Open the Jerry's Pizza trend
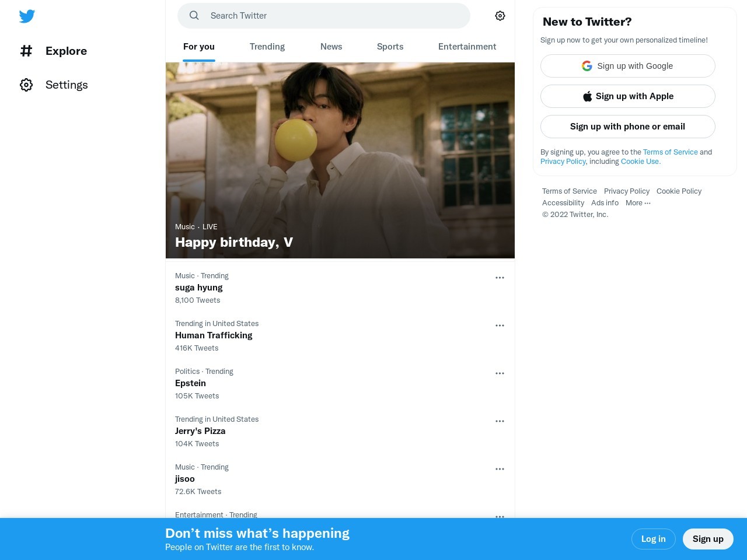 tap(200, 431)
